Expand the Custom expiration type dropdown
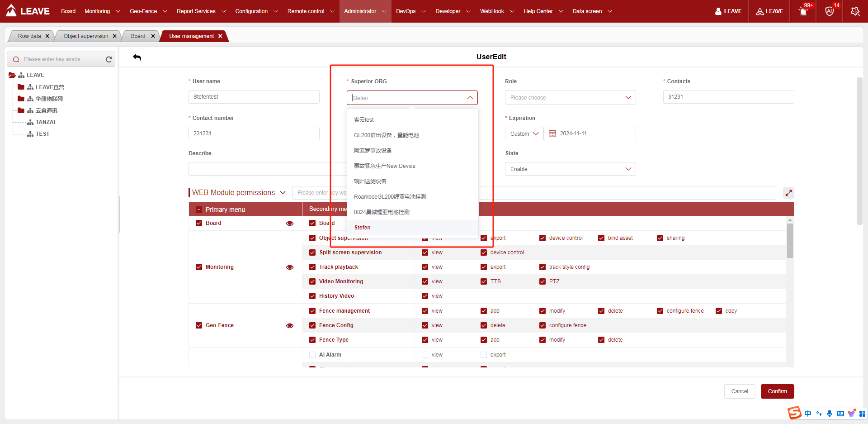The width and height of the screenshot is (868, 424). tap(524, 134)
